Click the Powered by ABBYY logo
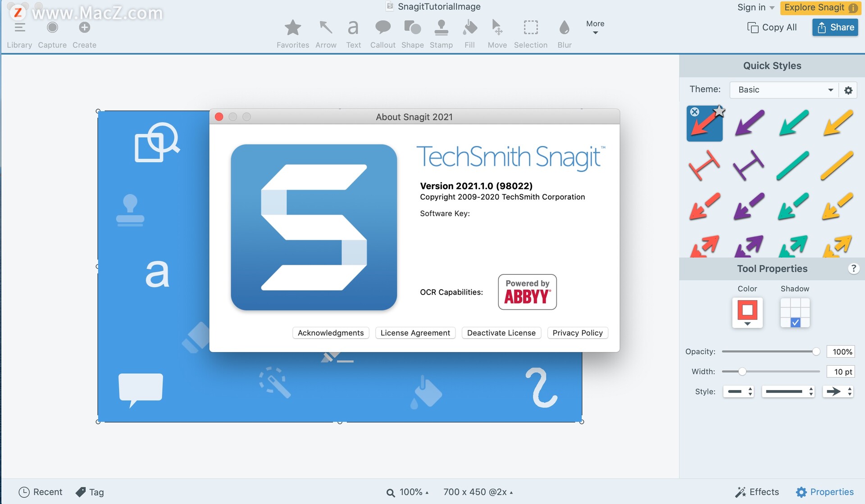This screenshot has height=504, width=865. pos(527,292)
